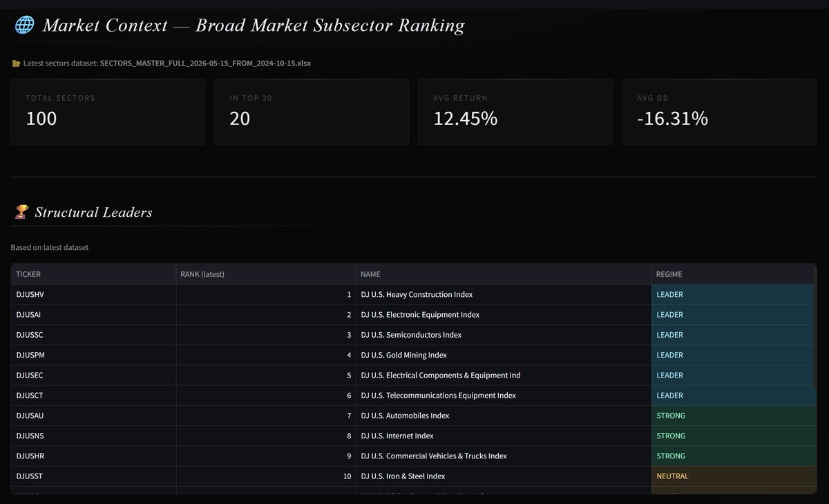Click the SECTORS_MASTER_FULL xlsx filename text
This screenshot has height=504, width=829.
coord(205,64)
